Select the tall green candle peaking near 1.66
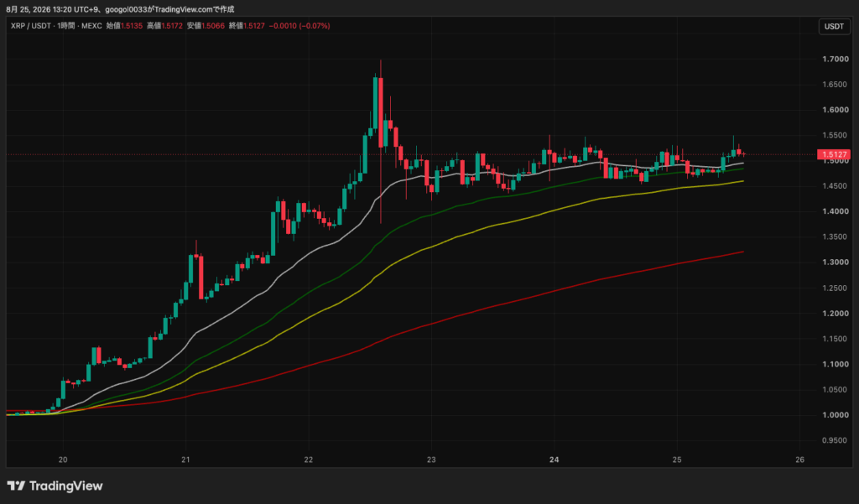This screenshot has height=504, width=859. [x=375, y=104]
